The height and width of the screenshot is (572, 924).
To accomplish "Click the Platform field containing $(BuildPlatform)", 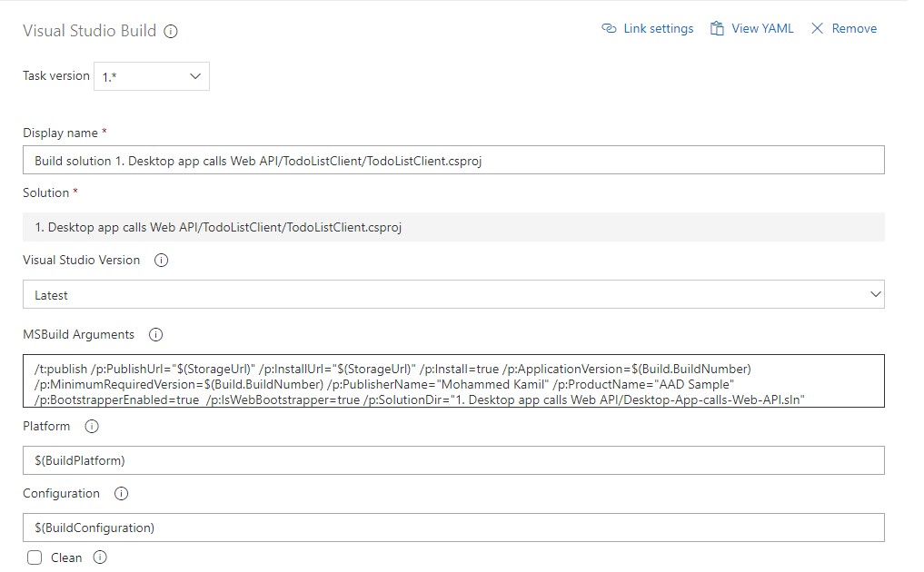I will pyautogui.click(x=453, y=460).
